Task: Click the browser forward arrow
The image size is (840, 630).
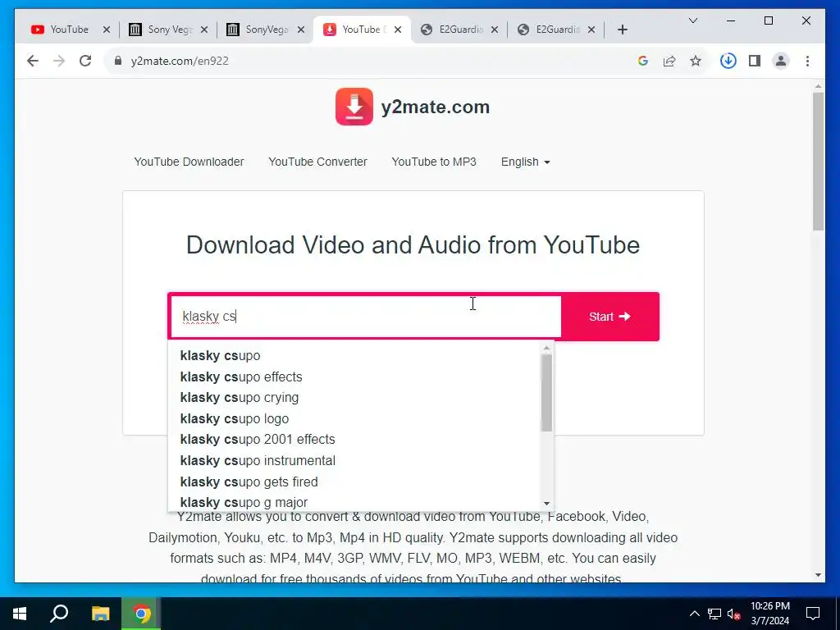Action: tap(59, 61)
